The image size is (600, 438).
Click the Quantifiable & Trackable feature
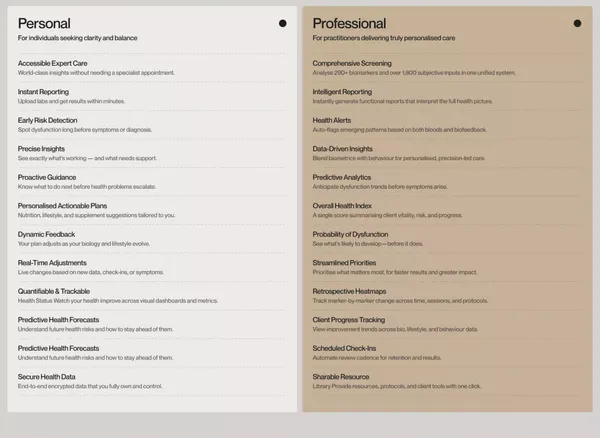click(x=54, y=291)
